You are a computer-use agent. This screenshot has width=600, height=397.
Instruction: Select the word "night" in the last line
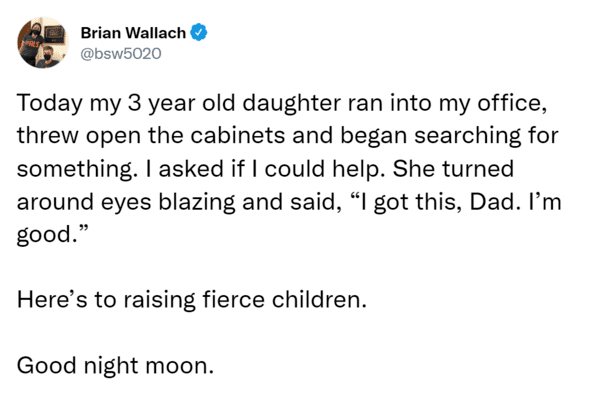coord(111,366)
